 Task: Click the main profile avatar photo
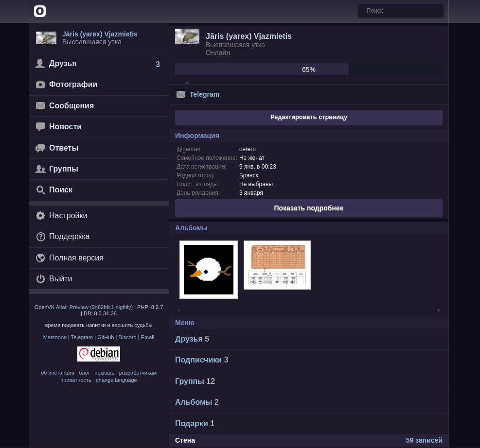coord(187,36)
